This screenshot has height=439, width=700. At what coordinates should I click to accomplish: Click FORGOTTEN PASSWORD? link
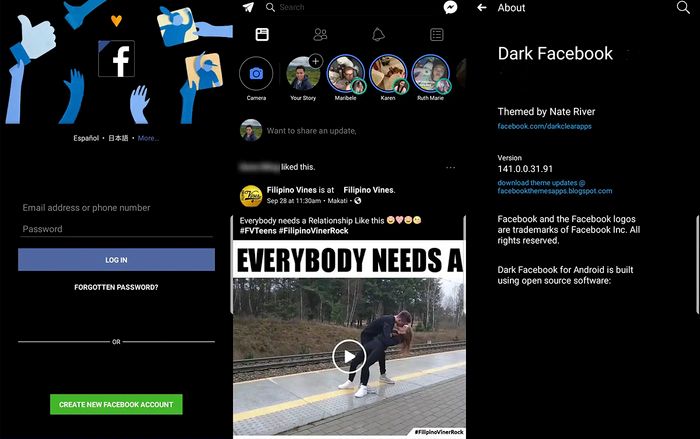[x=116, y=287]
